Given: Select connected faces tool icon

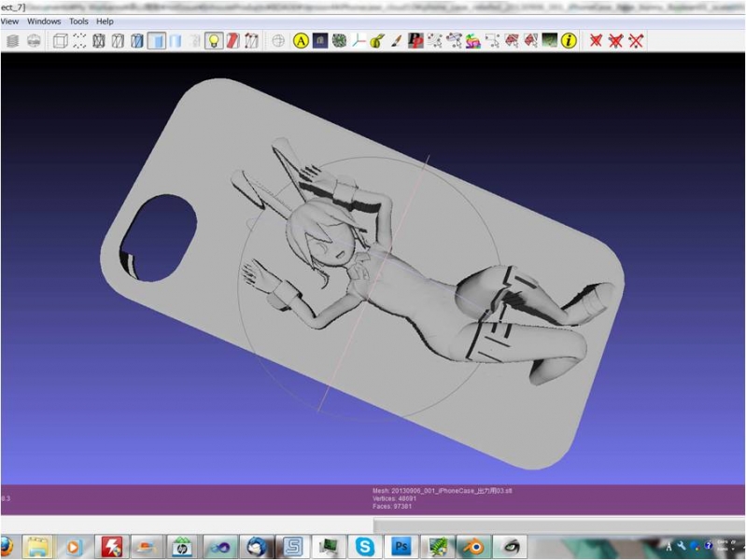Looking at the screenshot, I should click(x=530, y=41).
